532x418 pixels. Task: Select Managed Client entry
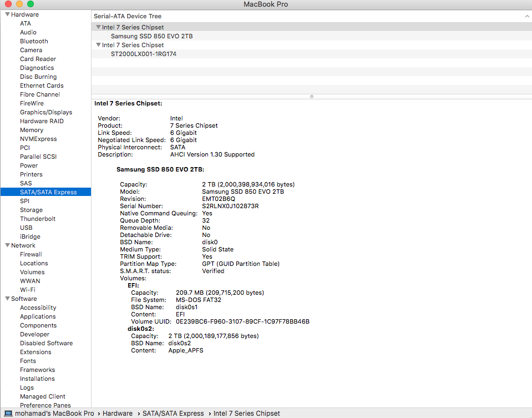click(42, 396)
